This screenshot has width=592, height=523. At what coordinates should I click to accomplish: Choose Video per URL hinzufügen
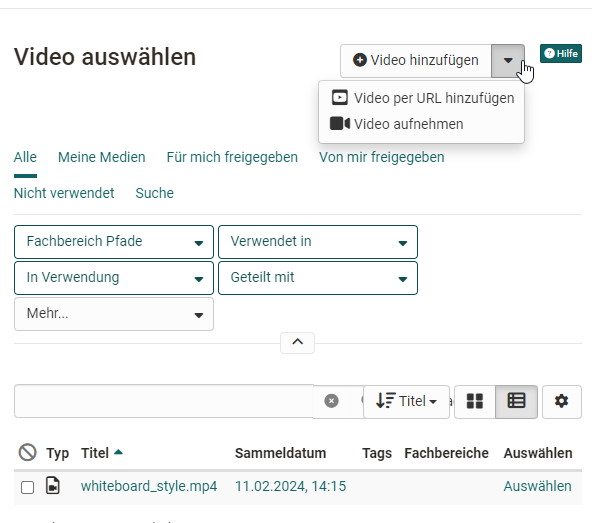tap(422, 98)
